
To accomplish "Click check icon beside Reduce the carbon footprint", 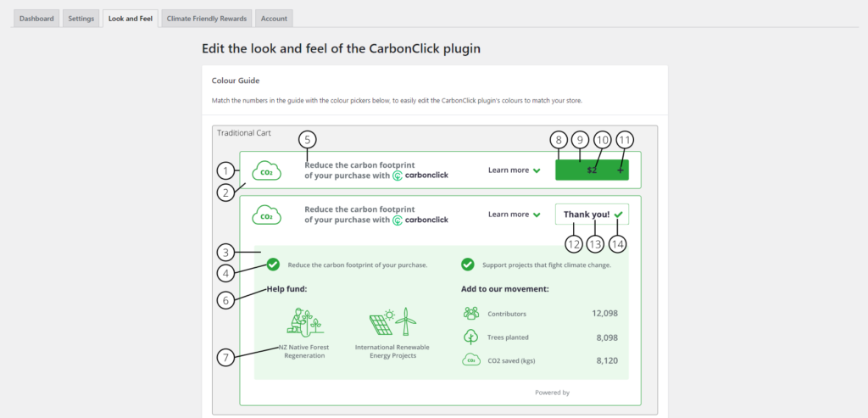I will click(273, 265).
